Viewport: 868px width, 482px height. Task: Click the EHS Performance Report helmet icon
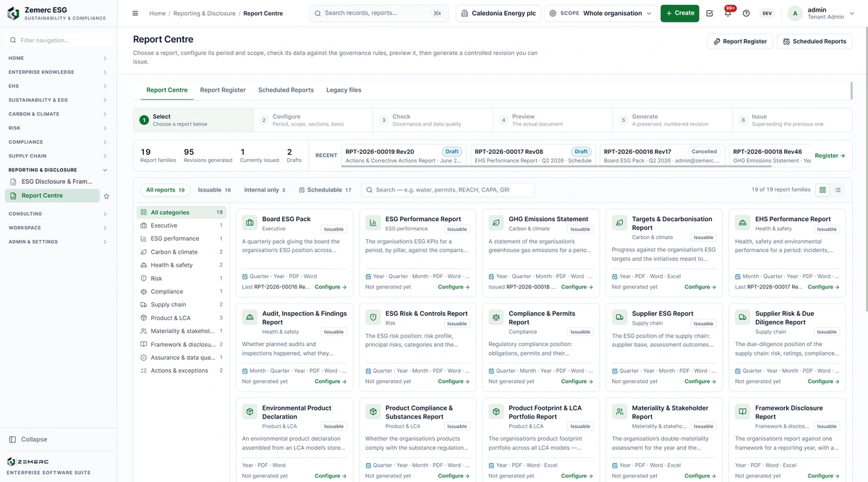[x=743, y=223]
